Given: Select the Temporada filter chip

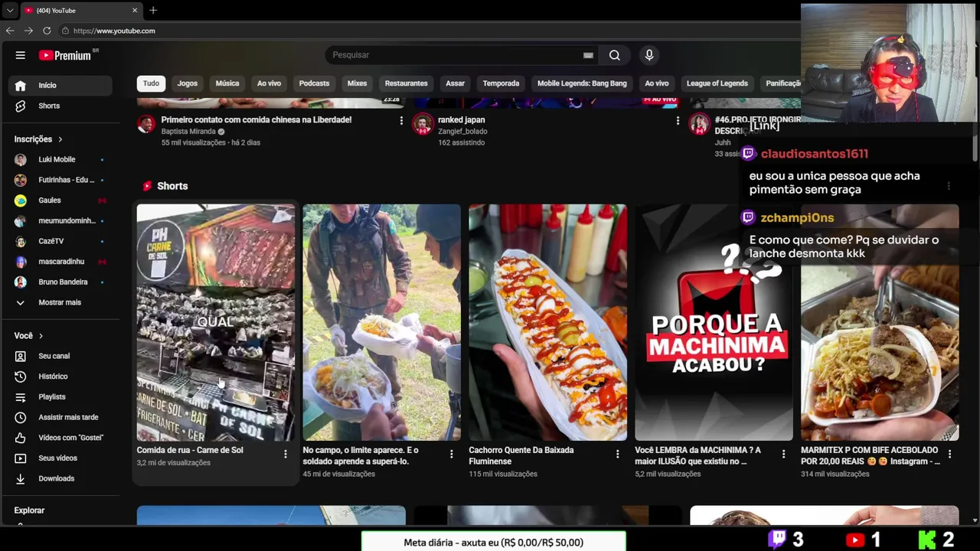Looking at the screenshot, I should point(501,83).
